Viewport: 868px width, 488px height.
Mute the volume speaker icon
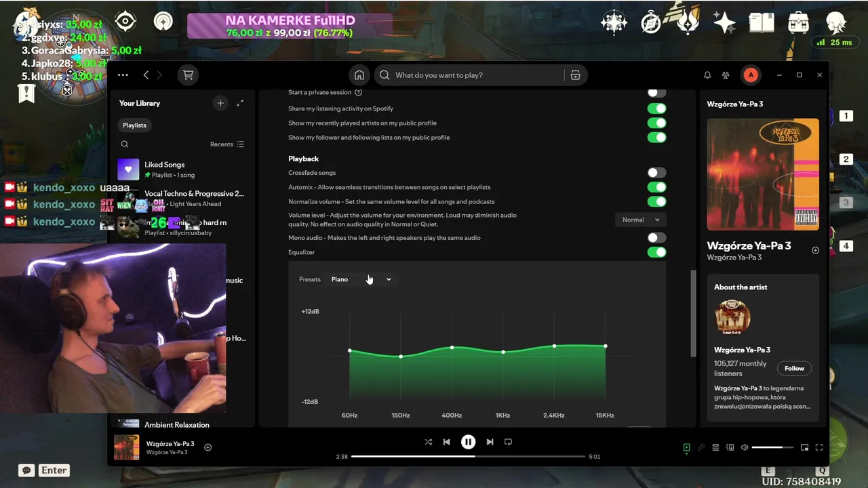coord(745,447)
